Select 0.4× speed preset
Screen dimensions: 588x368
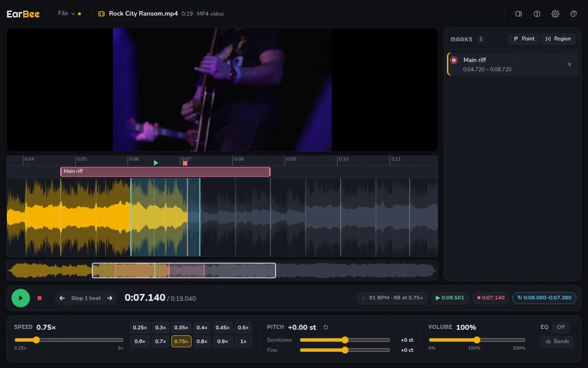point(202,328)
